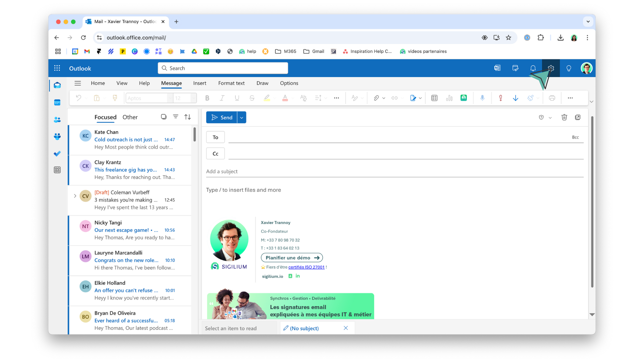Switch to the Other inbox tab
644x362 pixels.
pos(130,117)
